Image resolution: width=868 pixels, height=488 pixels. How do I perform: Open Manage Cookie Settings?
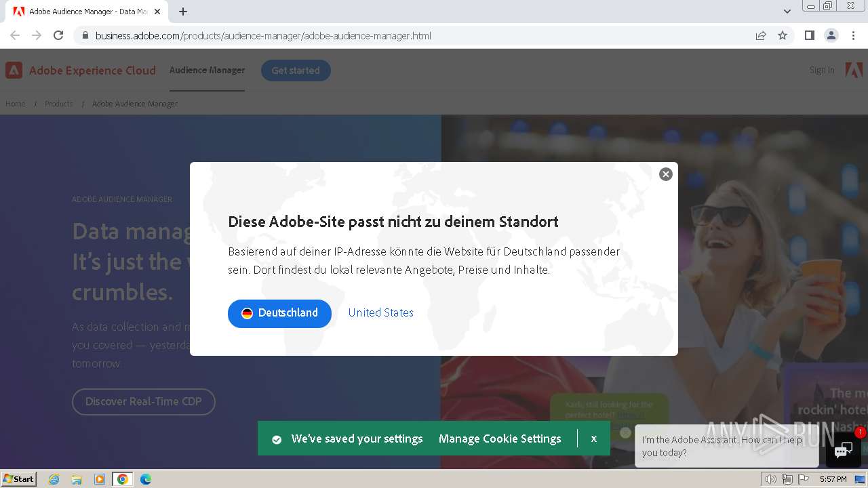pos(500,439)
